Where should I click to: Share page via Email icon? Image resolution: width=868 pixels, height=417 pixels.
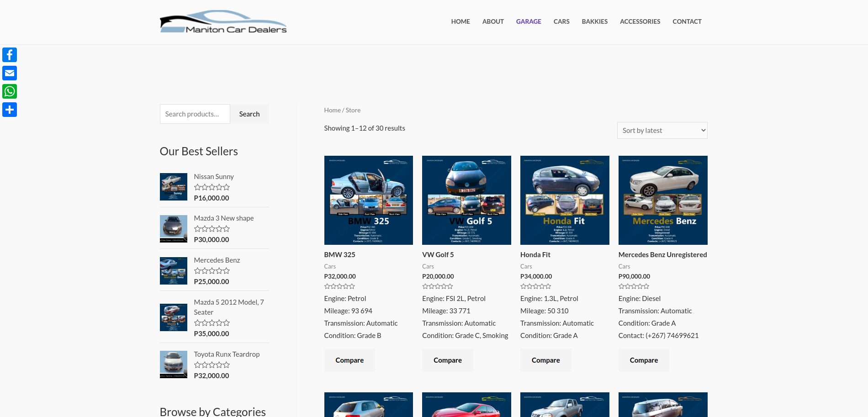[x=10, y=73]
